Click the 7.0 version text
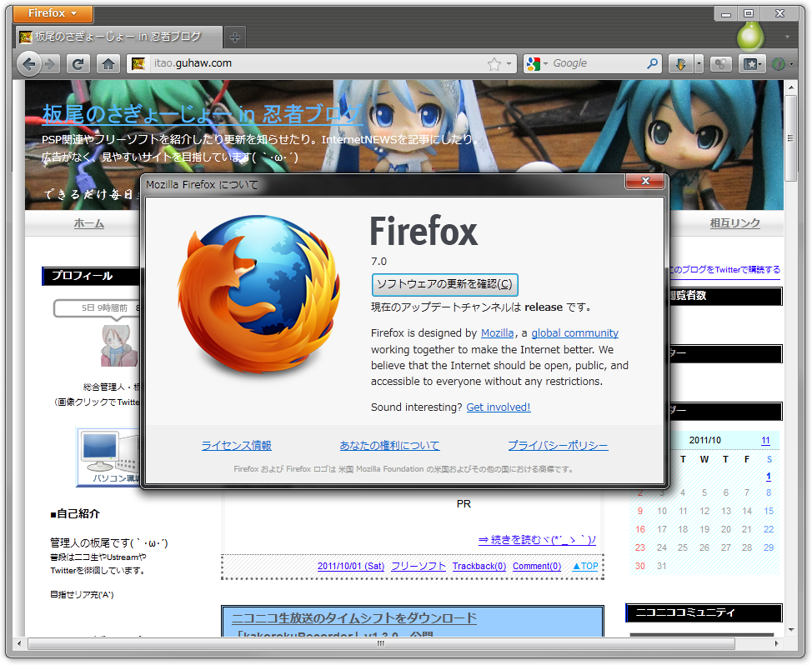This screenshot has width=812, height=665. 378,262
